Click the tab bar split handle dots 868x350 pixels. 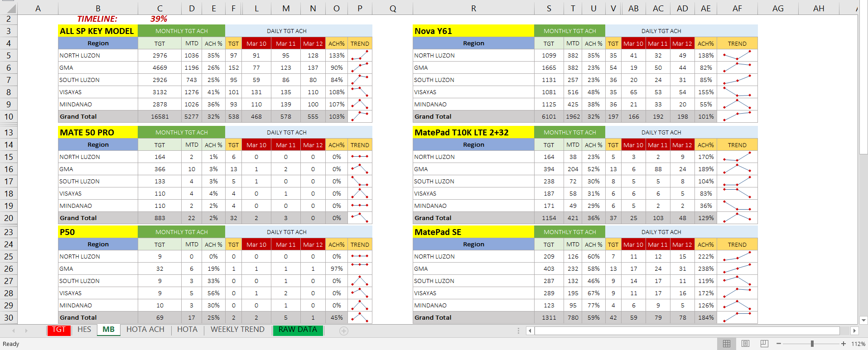(x=518, y=331)
